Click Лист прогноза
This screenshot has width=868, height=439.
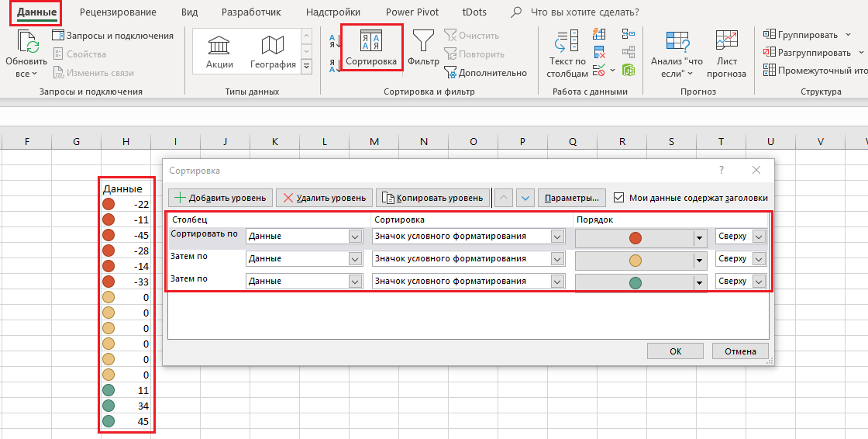[x=726, y=54]
